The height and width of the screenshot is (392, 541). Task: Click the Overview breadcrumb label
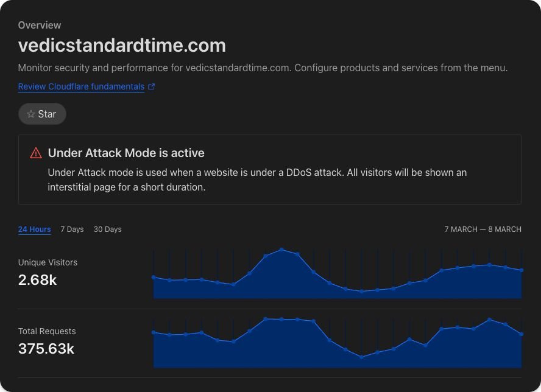[x=40, y=25]
